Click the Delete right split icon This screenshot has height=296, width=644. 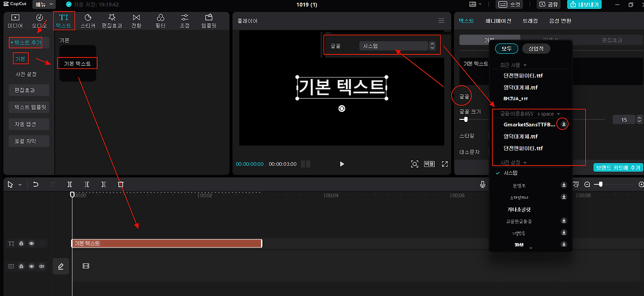point(104,185)
